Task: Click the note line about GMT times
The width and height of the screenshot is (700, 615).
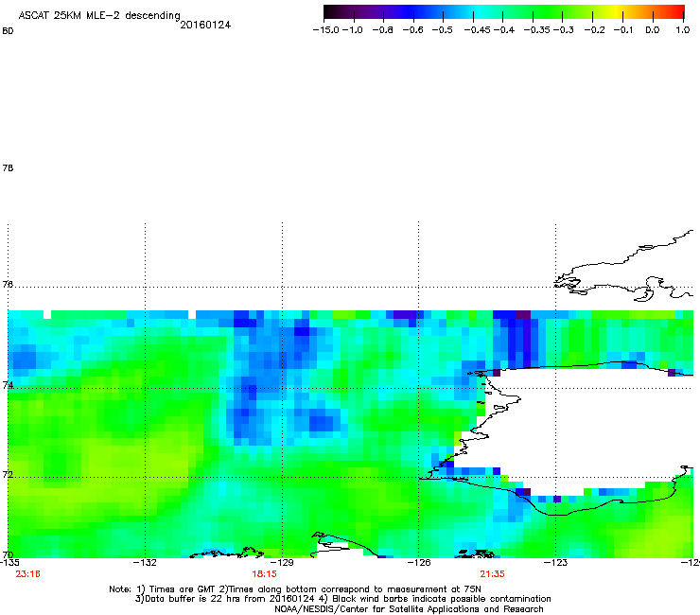Action: 295,589
